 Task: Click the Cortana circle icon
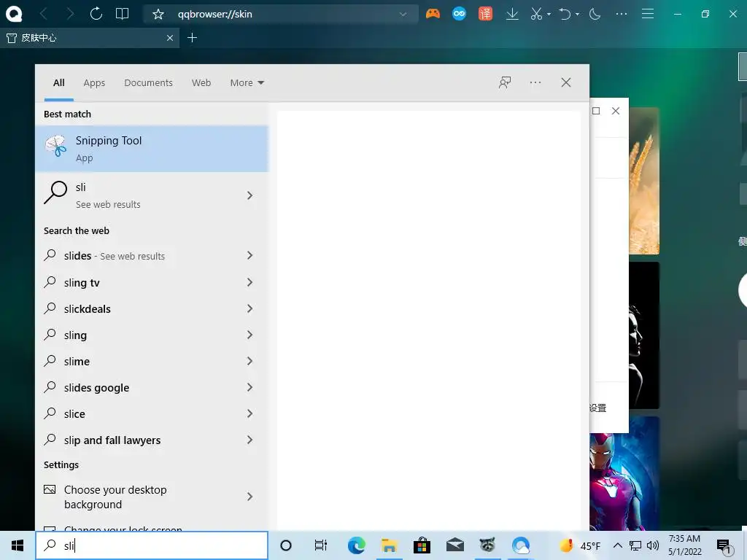point(286,545)
